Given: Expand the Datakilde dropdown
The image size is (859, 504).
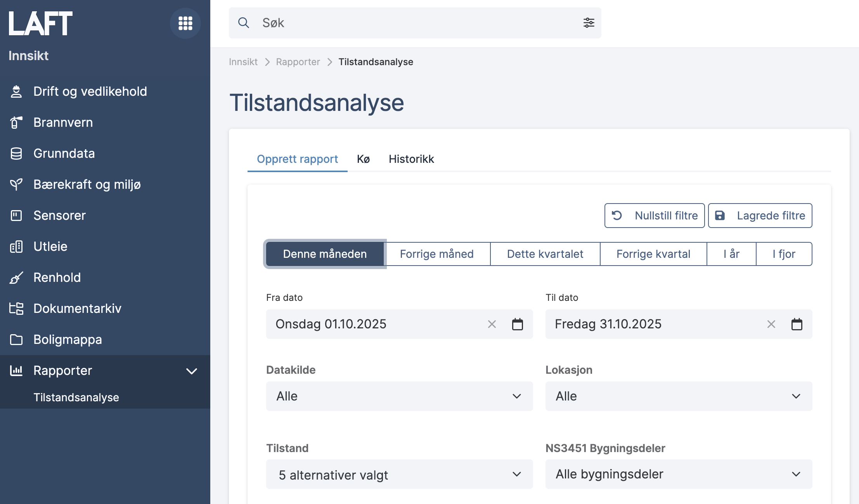Looking at the screenshot, I should (399, 396).
